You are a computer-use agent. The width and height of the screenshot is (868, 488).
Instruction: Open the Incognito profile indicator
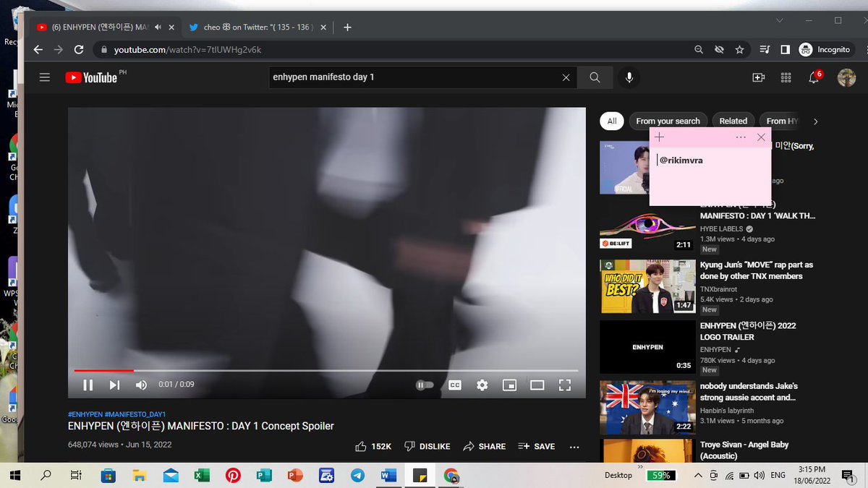(825, 50)
